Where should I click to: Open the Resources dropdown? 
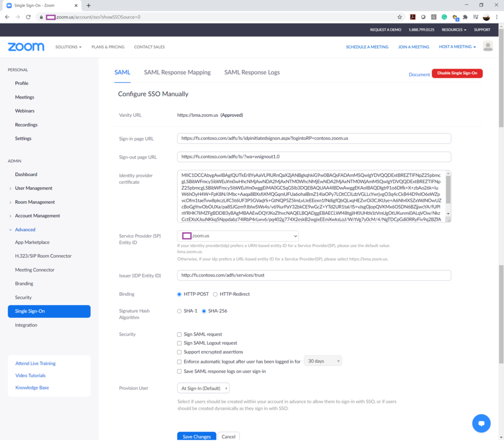pos(454,30)
